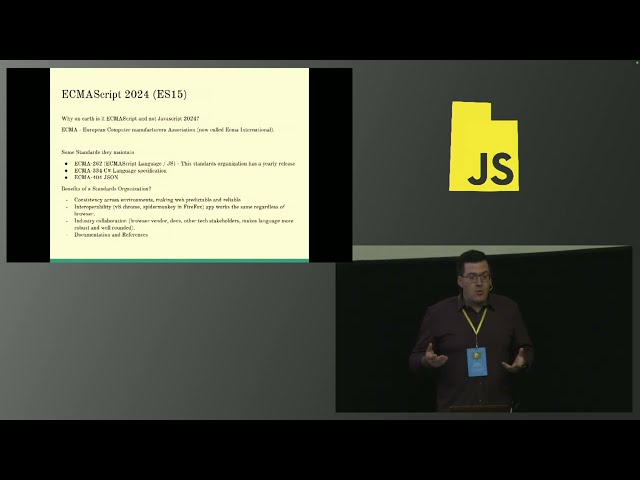
Task: Click the 'ECMA-334 C# Language specification' bullet
Action: (x=120, y=171)
